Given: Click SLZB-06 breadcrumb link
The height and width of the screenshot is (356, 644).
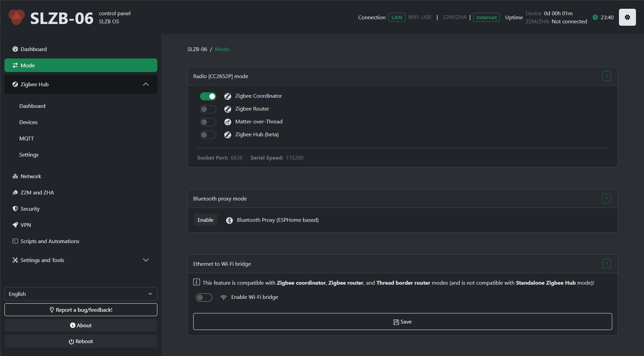Looking at the screenshot, I should (x=197, y=49).
